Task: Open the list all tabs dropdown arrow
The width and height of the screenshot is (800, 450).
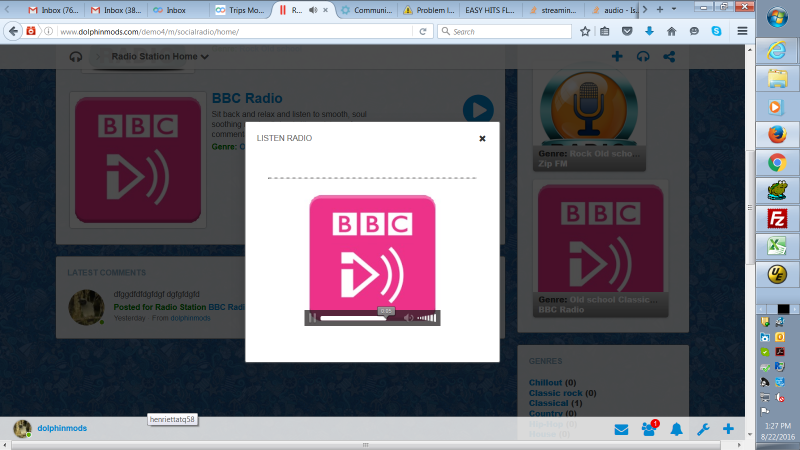Action: coord(674,9)
